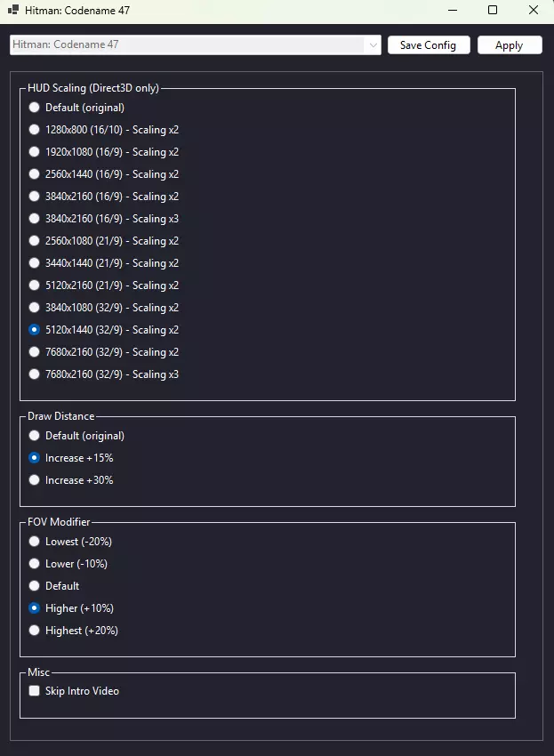Select Highest (+20%) FOV modifier
This screenshot has height=756, width=554.
pyautogui.click(x=35, y=631)
